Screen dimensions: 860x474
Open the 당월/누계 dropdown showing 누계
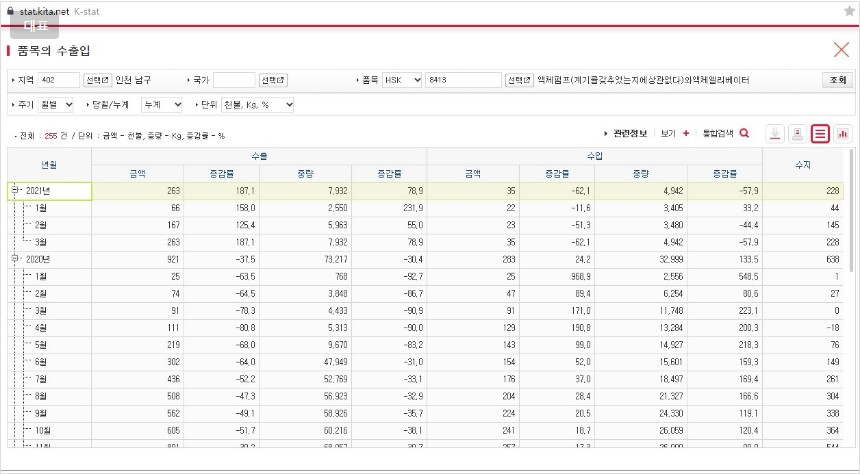[162, 104]
